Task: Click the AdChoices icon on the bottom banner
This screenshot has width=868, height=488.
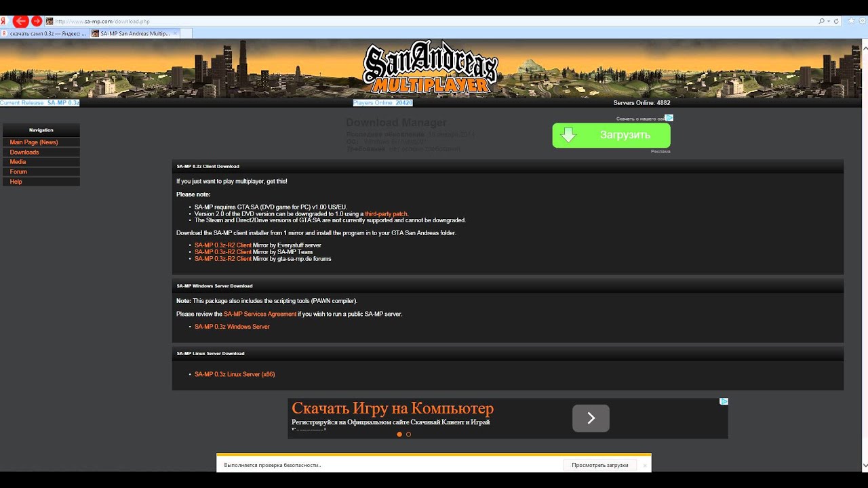Action: pyautogui.click(x=724, y=402)
